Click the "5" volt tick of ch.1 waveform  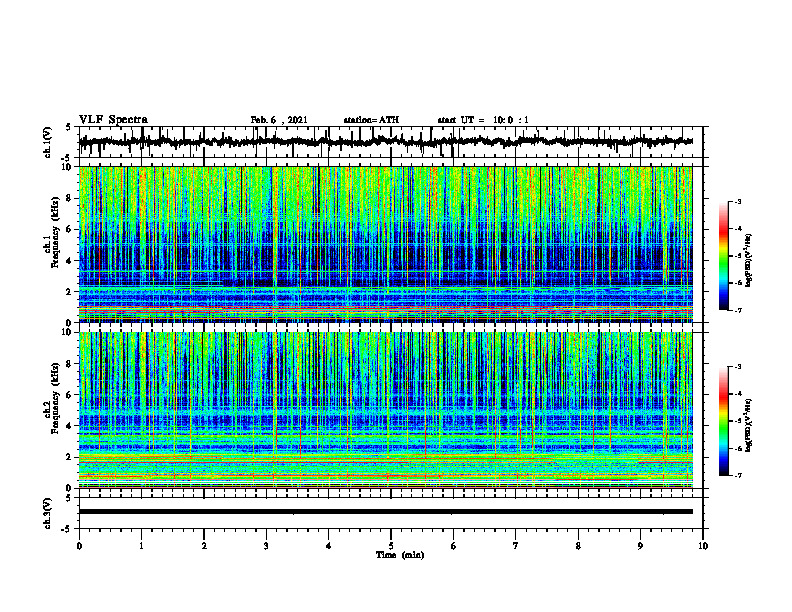pos(68,128)
